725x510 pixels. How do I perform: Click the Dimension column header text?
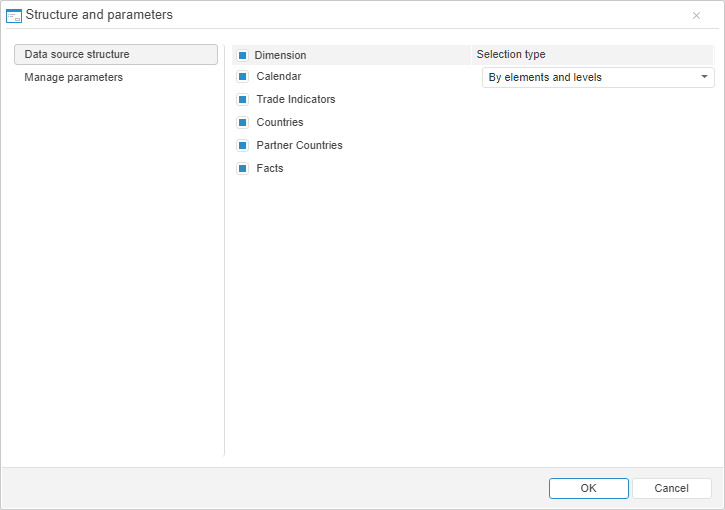tap(280, 55)
